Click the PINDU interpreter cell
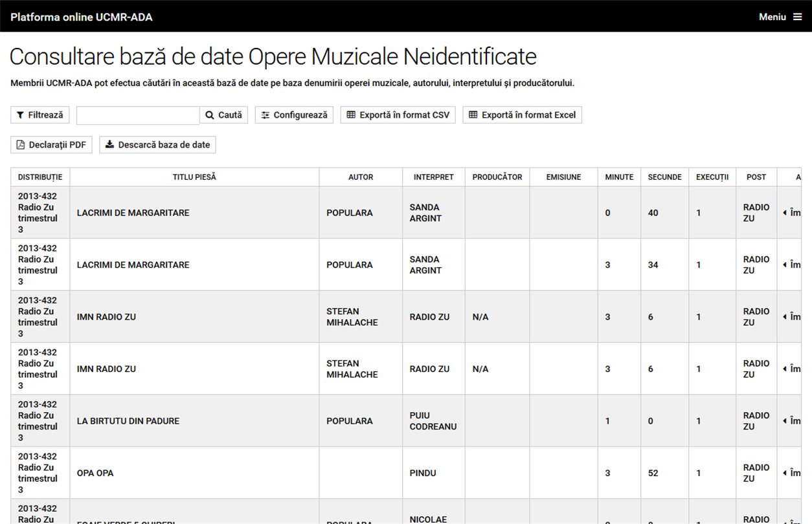 434,473
